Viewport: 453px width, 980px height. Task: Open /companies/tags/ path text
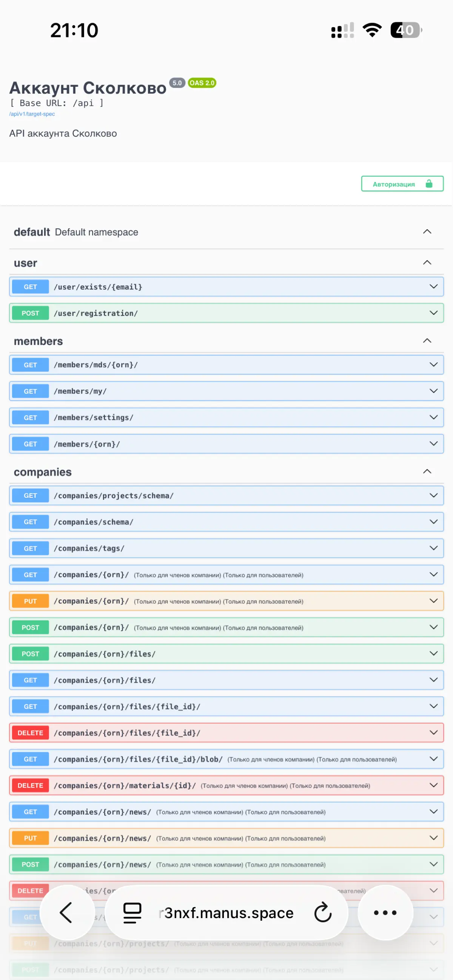tap(89, 548)
